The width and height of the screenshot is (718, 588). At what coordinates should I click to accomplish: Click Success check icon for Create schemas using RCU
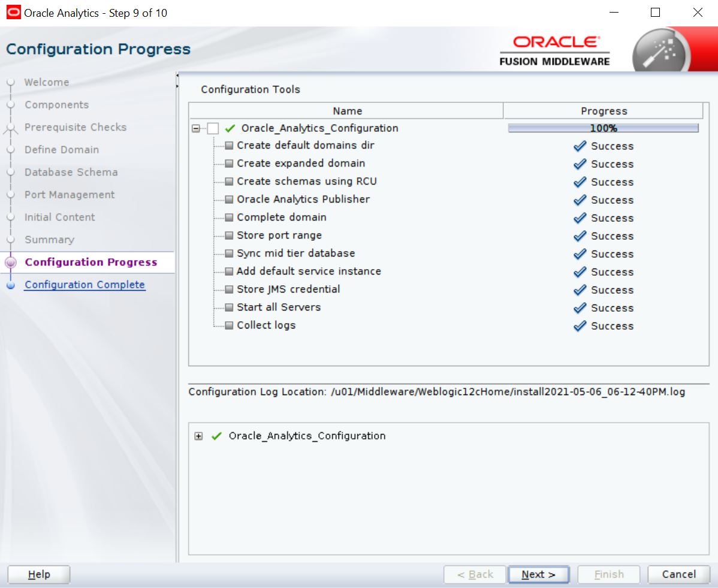point(580,182)
